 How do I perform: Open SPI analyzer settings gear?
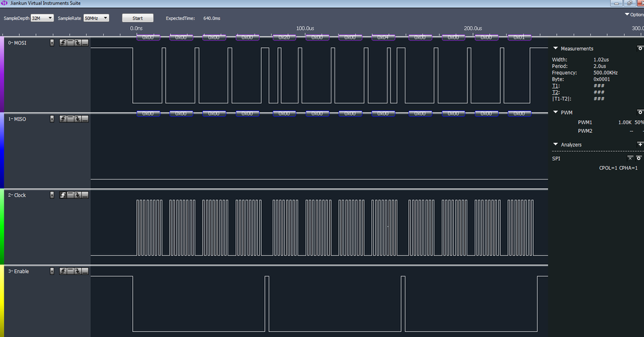pyautogui.click(x=639, y=158)
